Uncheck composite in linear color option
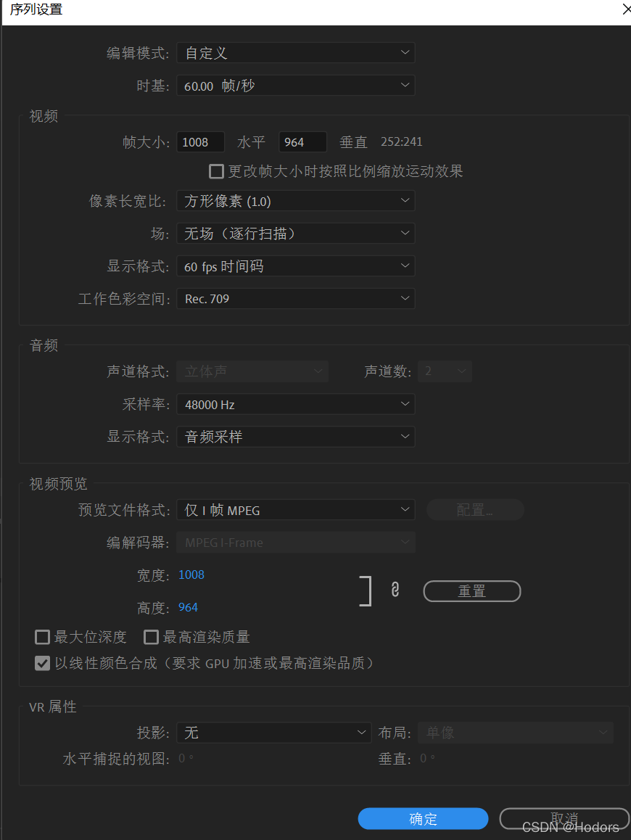 point(42,663)
